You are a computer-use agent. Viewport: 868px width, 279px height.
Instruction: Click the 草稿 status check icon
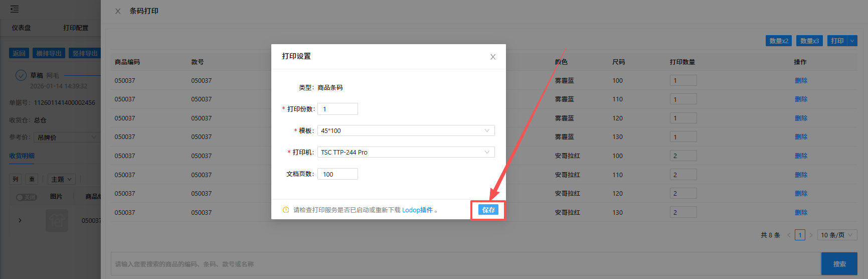tap(21, 75)
